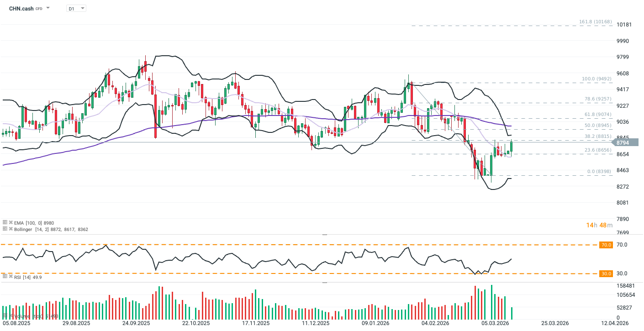Click the 100.0 (9492) Fibonacci level label
Viewport: 644px width, 331px height.
click(596, 79)
